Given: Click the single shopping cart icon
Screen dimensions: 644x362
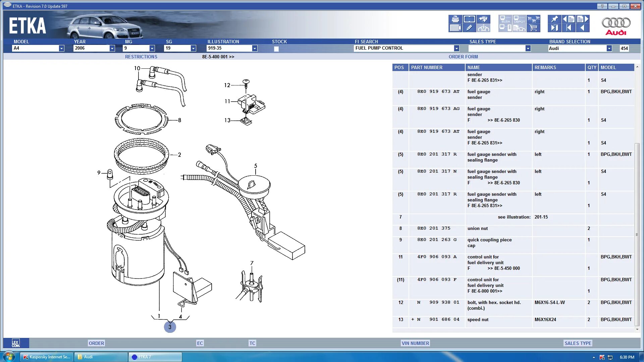Looking at the screenshot, I should [x=533, y=28].
